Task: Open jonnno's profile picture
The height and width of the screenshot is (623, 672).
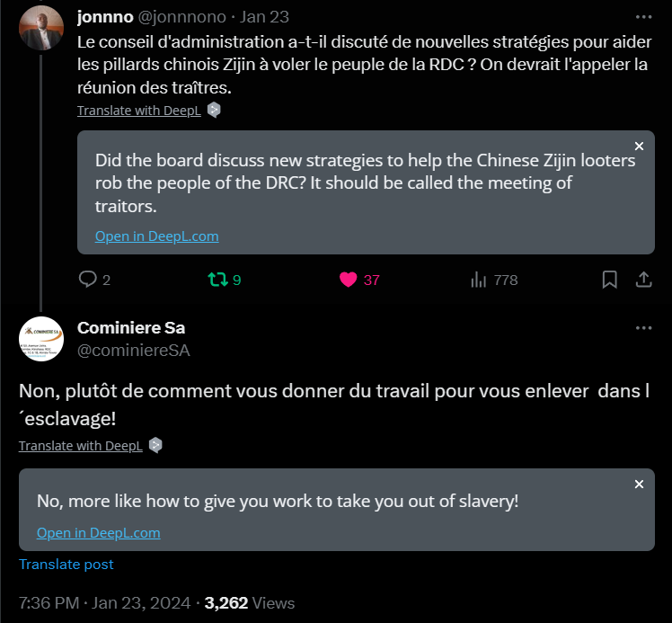Action: tap(41, 28)
